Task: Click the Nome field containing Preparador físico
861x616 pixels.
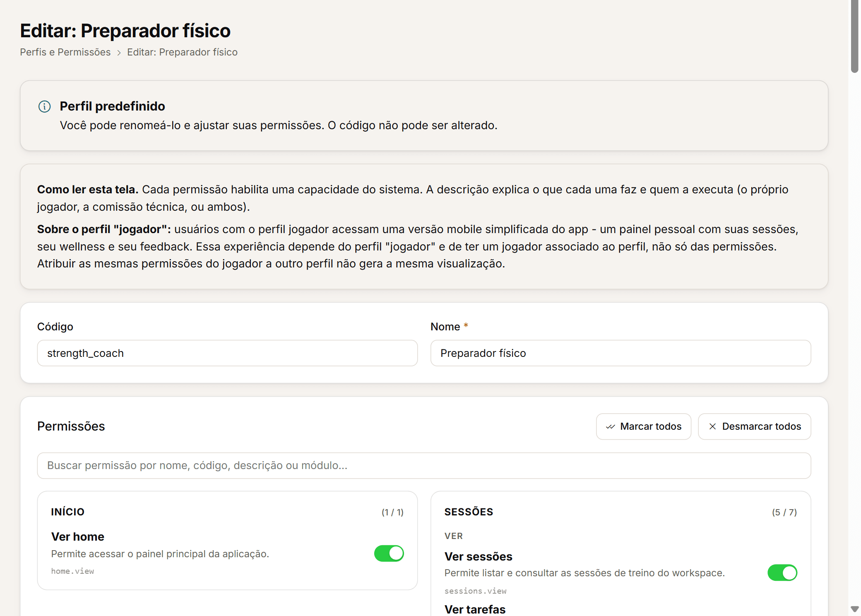Action: click(620, 353)
